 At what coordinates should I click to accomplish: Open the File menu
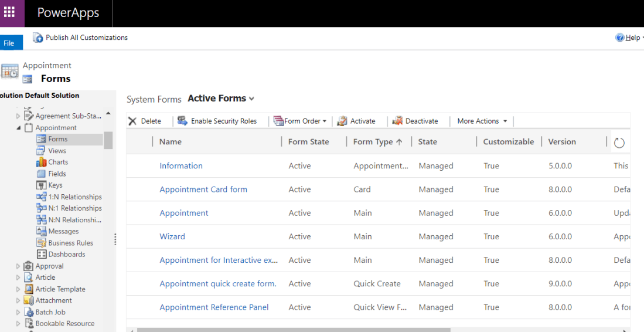9,43
